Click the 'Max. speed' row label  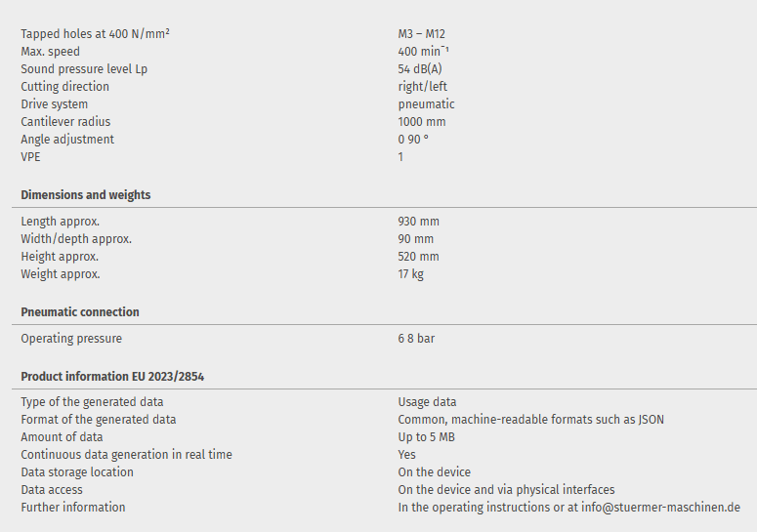51,52
